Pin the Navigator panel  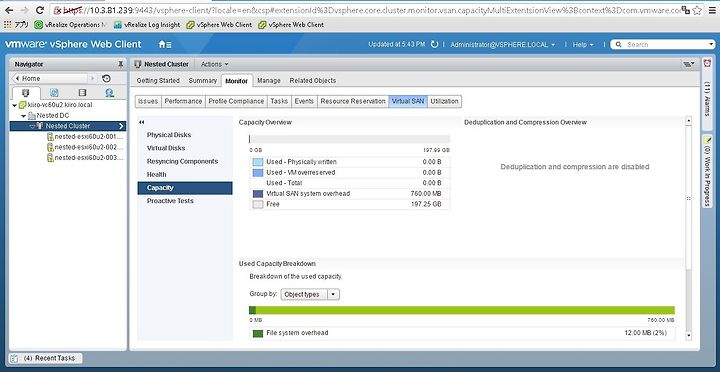(x=120, y=64)
